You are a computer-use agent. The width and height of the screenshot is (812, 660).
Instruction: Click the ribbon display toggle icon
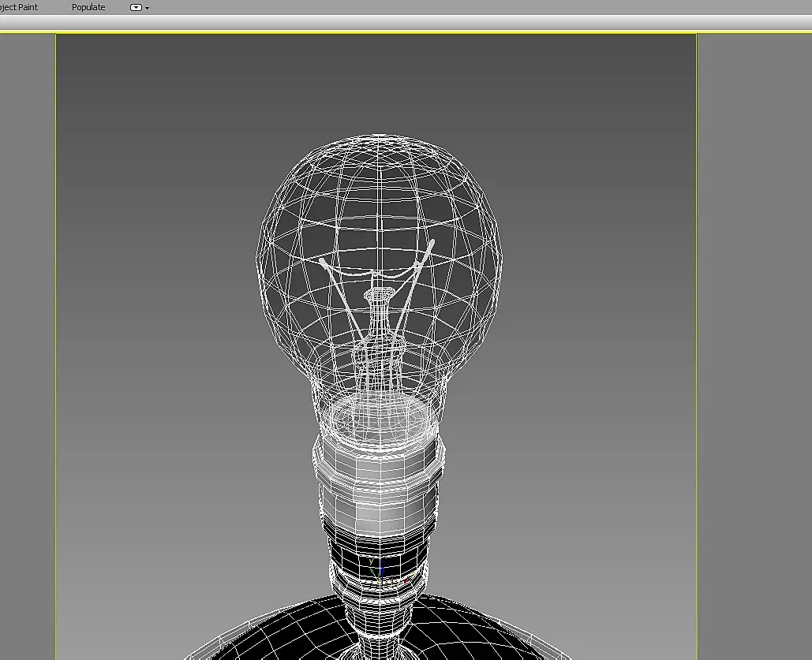[x=136, y=8]
